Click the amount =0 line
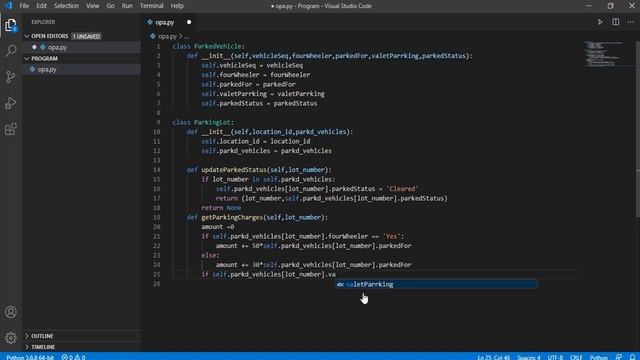640x360 pixels. [x=218, y=227]
